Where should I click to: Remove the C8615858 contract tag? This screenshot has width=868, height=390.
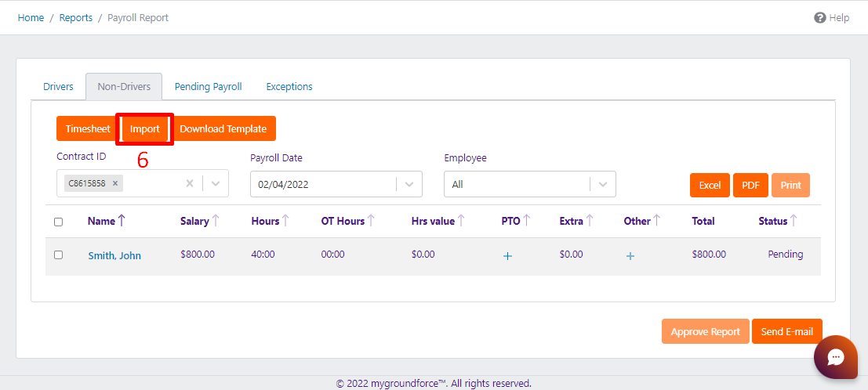pyautogui.click(x=115, y=183)
